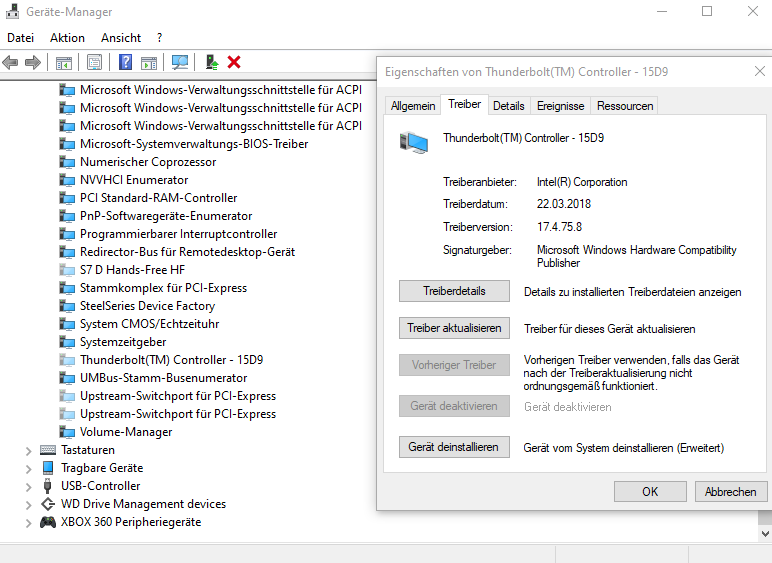
Task: Click the Tragbare Geräte device icon
Action: click(x=48, y=468)
